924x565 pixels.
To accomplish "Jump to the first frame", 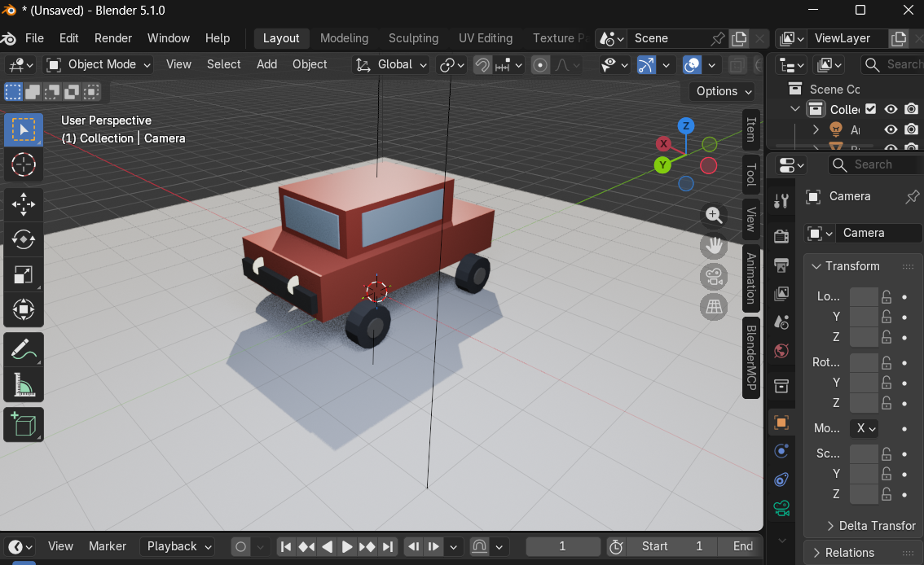I will click(286, 547).
